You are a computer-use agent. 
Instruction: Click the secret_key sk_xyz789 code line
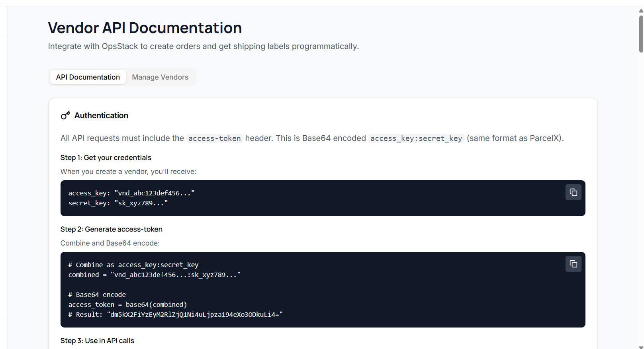pyautogui.click(x=118, y=203)
